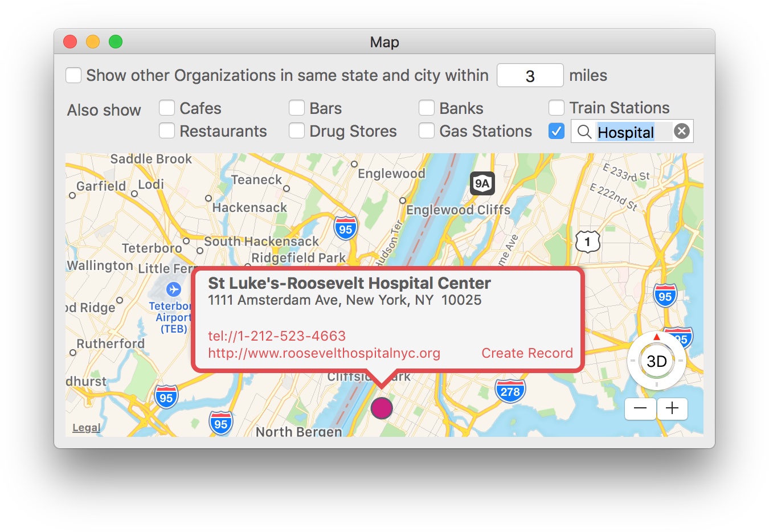Zoom out the map with minus button

(x=640, y=408)
